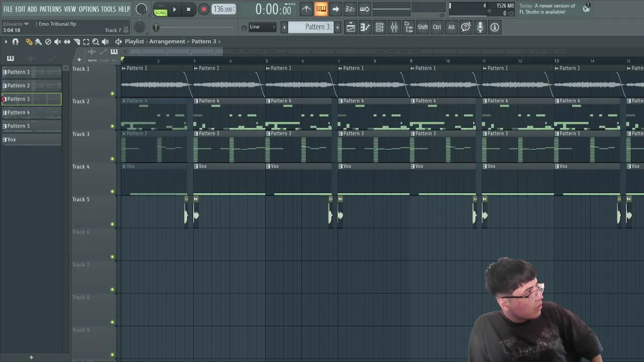Open pattern menu arrow left of Pattern 3
The width and height of the screenshot is (644, 362).
pyautogui.click(x=284, y=27)
